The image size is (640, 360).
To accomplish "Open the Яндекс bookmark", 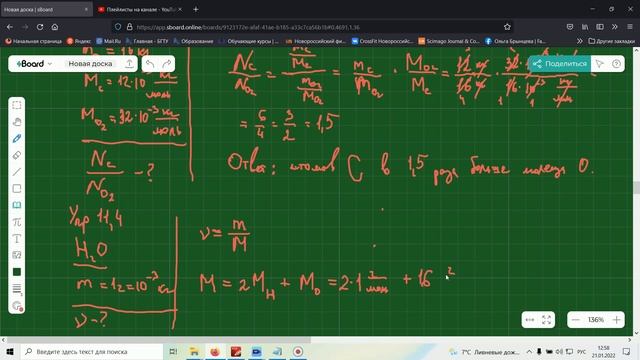I will coord(79,41).
